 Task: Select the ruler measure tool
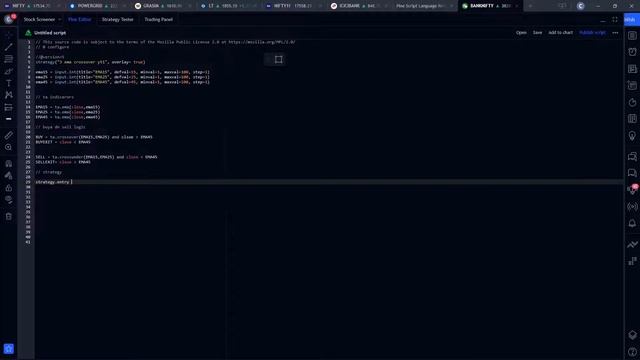(9, 135)
